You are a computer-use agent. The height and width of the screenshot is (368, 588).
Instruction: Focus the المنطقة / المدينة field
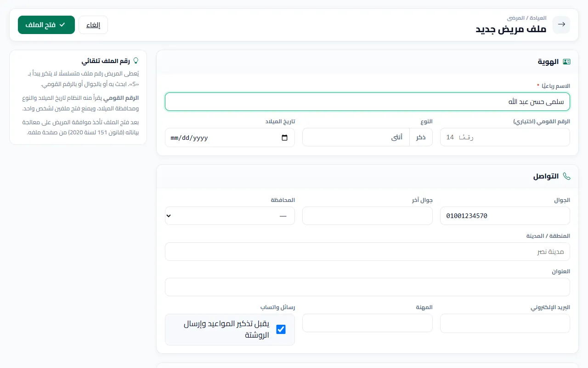coord(367,252)
